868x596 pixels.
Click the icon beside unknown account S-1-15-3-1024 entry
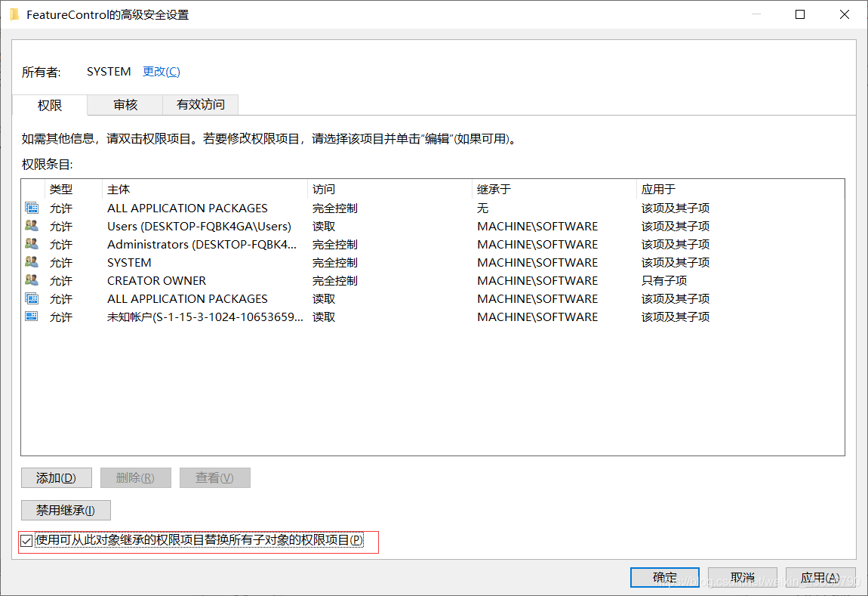click(x=32, y=317)
